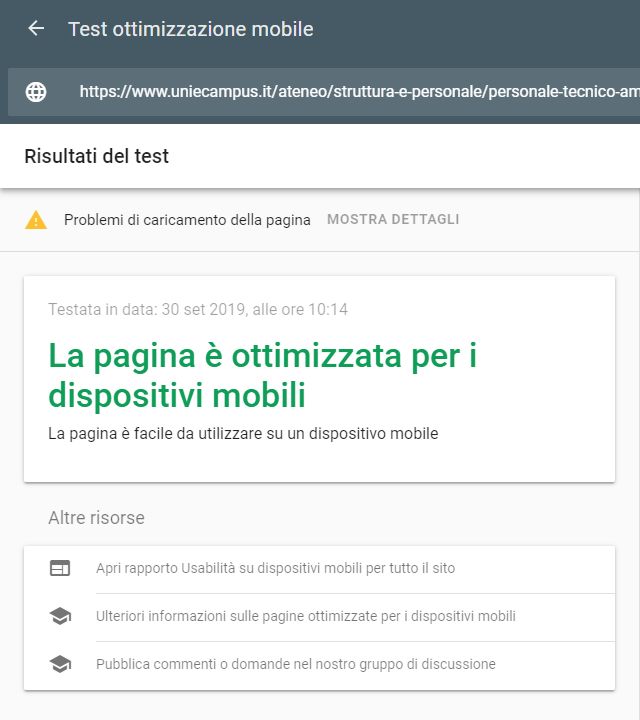Click the graduation cap icon beside Ulteriori informazioni
Image resolution: width=640 pixels, height=720 pixels.
click(x=60, y=616)
